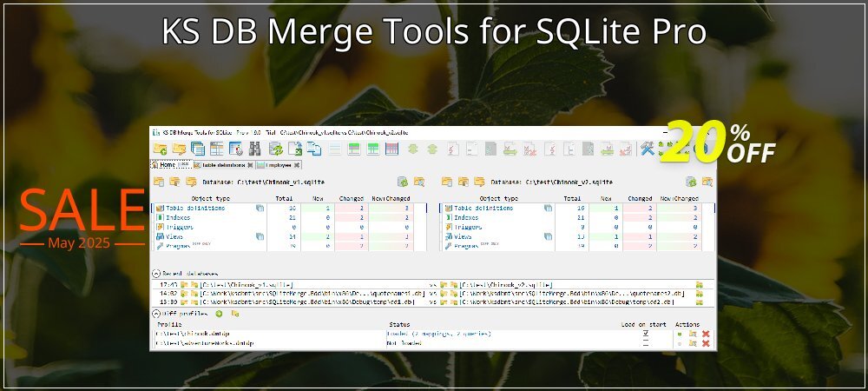Image resolution: width=868 pixels, height=391 pixels.
Task: Click folder-search icon at far right of left pane
Action: pos(419,182)
